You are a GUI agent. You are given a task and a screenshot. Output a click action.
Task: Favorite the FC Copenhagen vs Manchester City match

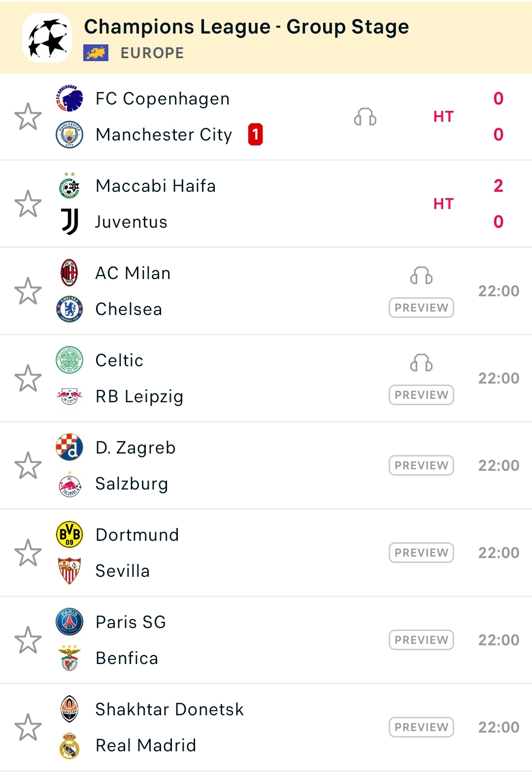coord(28,117)
